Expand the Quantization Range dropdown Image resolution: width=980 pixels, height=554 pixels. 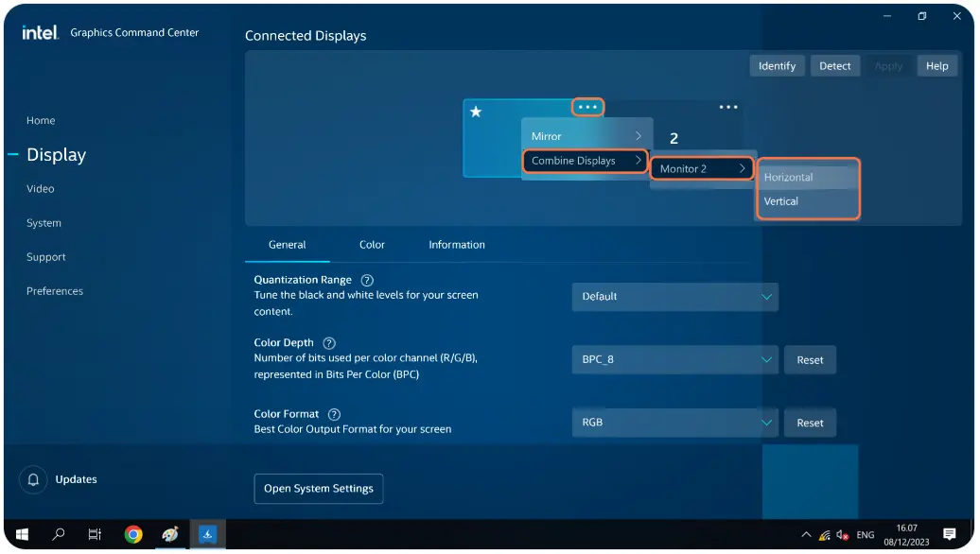pyautogui.click(x=675, y=297)
